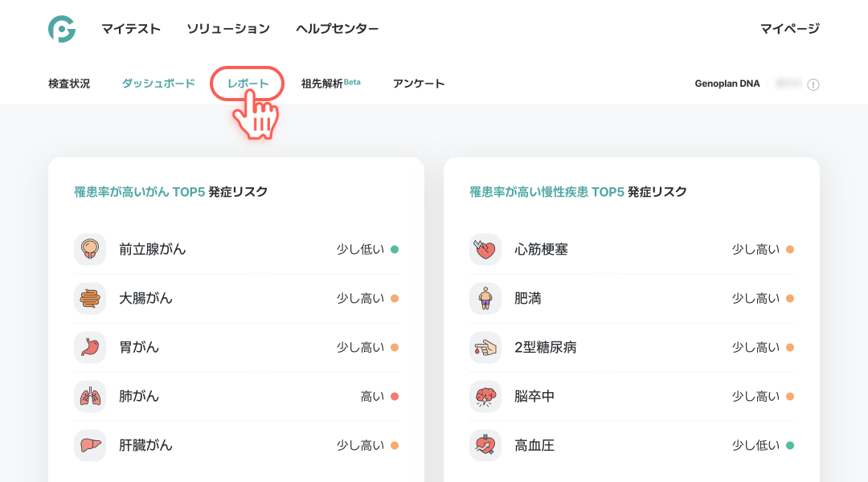Open the ダッシュボード tab
This screenshot has height=482, width=868.
[x=158, y=84]
